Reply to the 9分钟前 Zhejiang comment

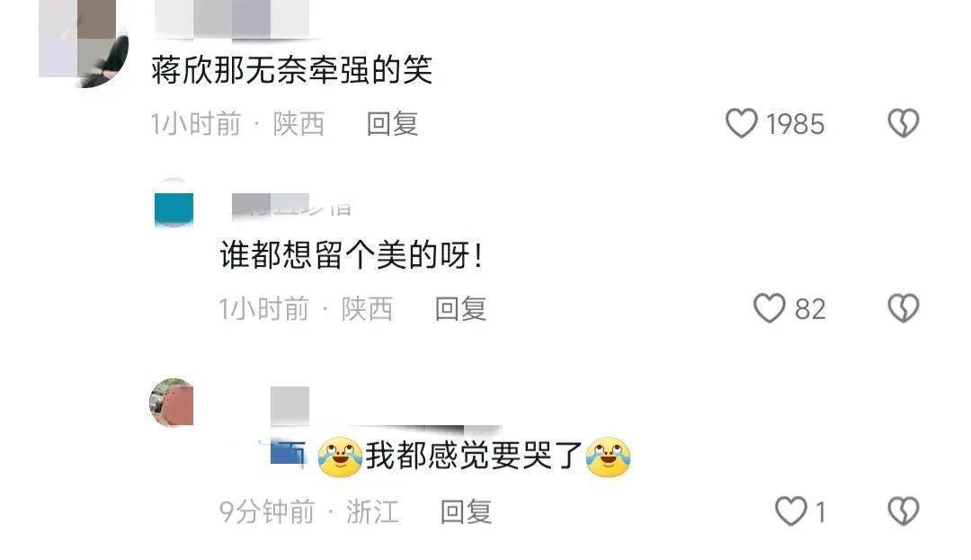coord(466,512)
